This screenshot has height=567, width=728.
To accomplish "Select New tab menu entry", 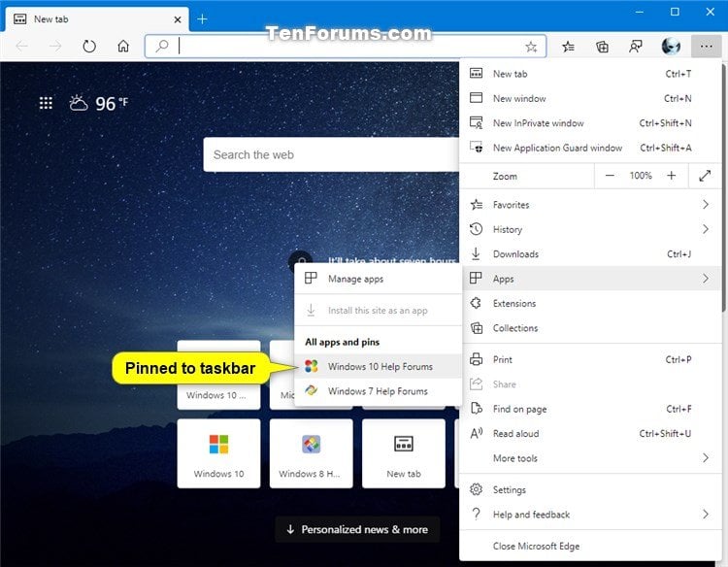I will 589,74.
